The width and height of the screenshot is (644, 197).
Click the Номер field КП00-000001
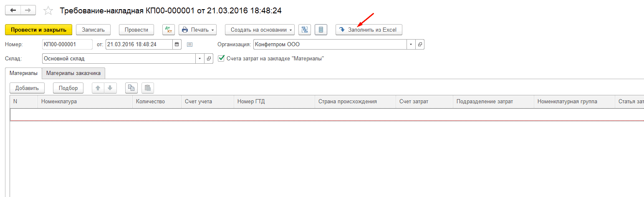click(68, 44)
